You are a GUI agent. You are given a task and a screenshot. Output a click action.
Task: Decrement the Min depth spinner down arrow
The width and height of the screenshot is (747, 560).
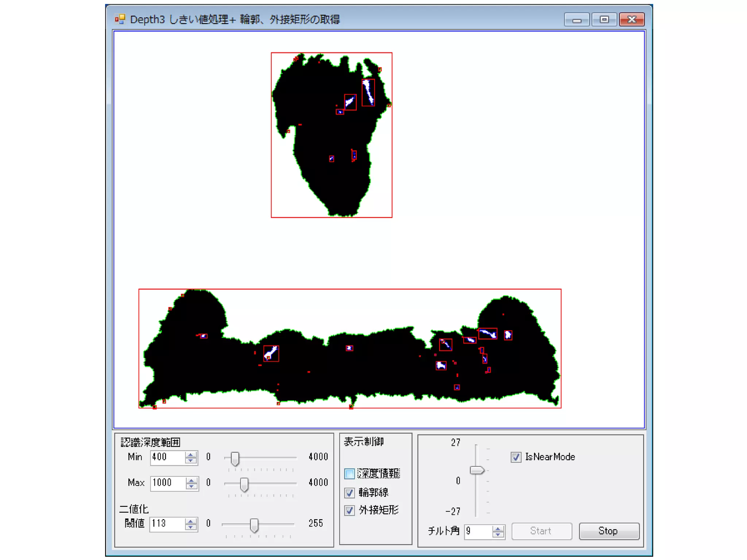(190, 461)
